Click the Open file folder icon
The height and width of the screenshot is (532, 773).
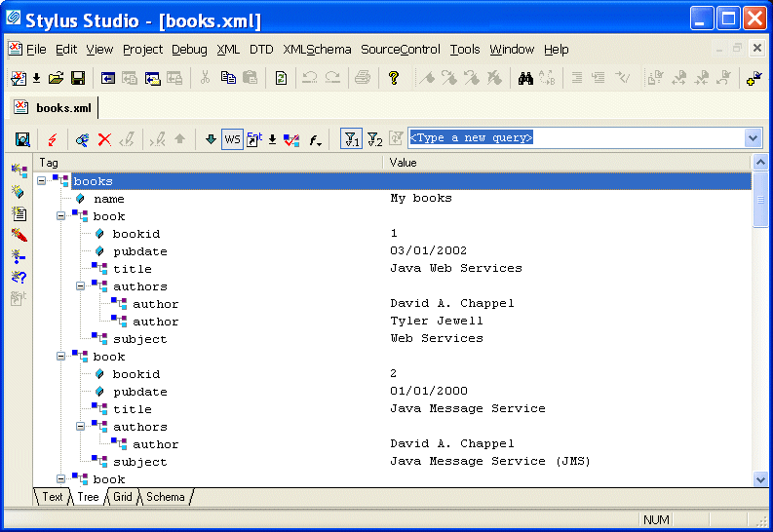(x=57, y=78)
